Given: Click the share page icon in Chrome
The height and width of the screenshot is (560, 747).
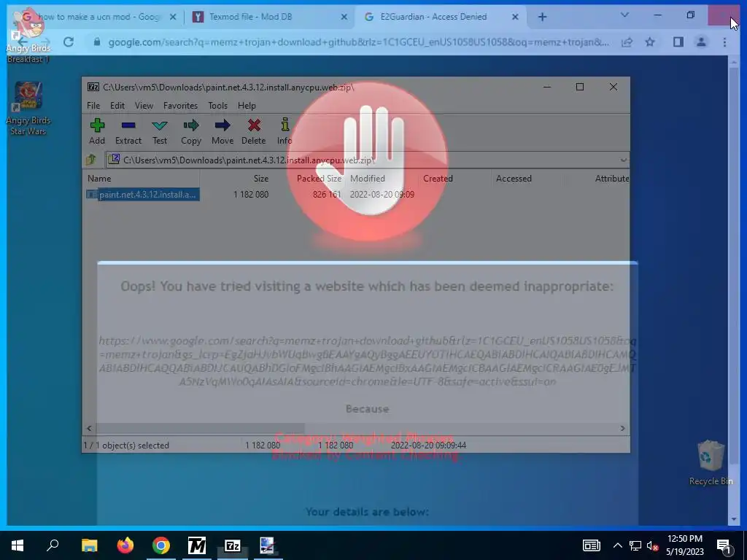Looking at the screenshot, I should (x=627, y=42).
